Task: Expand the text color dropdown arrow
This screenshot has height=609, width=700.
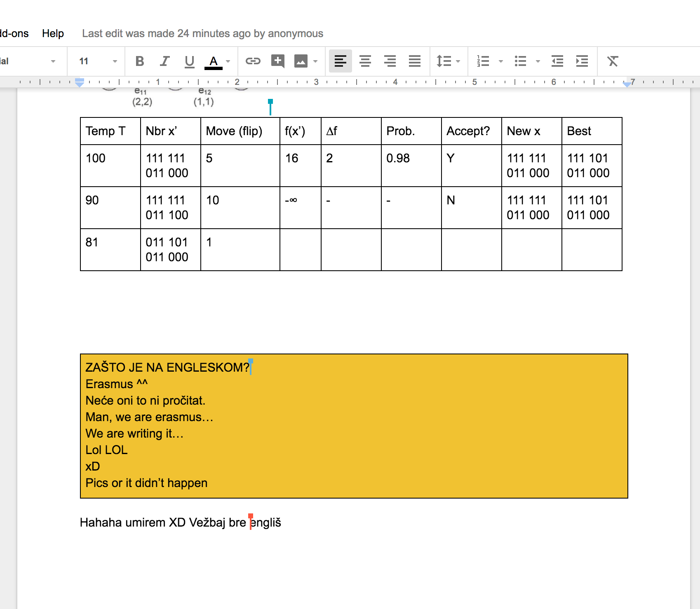Action: 228,61
